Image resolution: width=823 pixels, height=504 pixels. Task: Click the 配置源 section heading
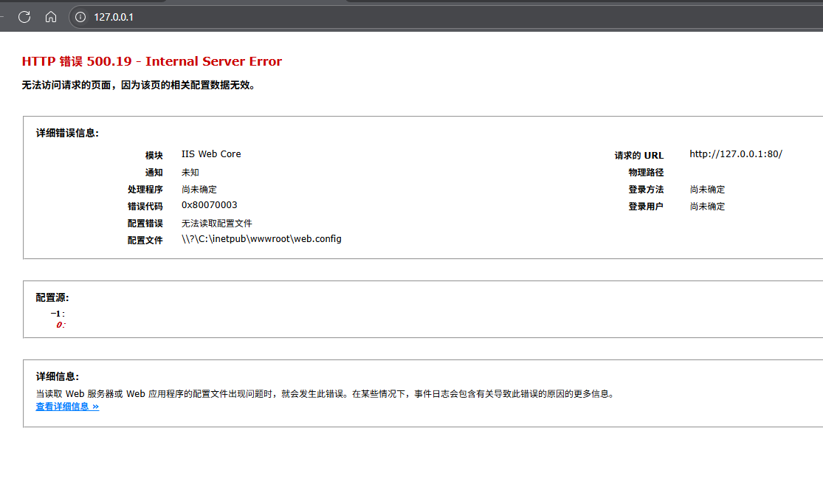click(x=52, y=298)
